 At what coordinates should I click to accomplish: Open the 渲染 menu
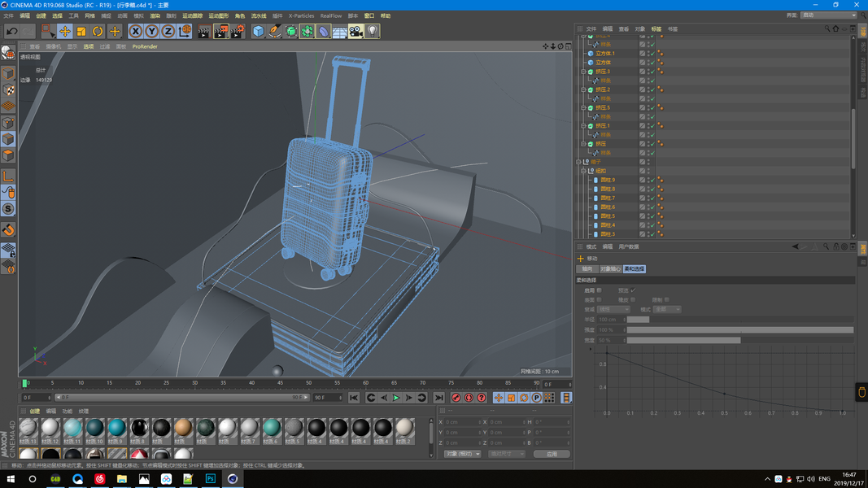tap(155, 16)
